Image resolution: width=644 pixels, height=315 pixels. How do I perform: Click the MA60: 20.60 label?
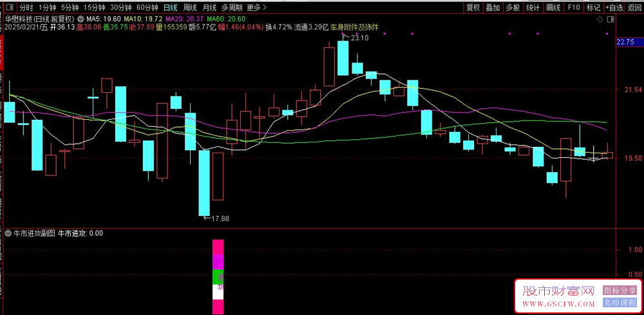[226, 19]
